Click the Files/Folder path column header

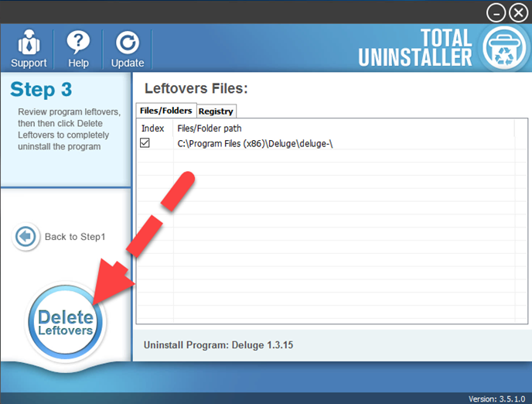pos(210,128)
